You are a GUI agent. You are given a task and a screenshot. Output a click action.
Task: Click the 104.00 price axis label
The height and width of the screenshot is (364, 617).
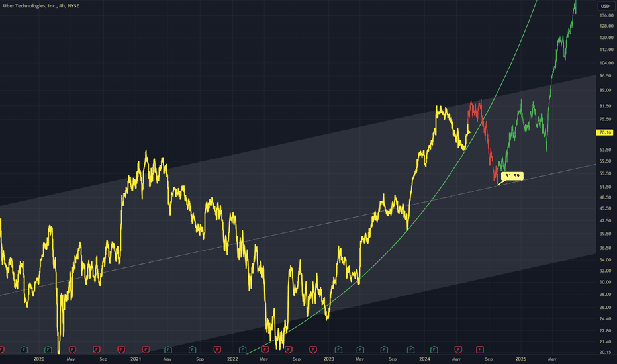(606, 63)
